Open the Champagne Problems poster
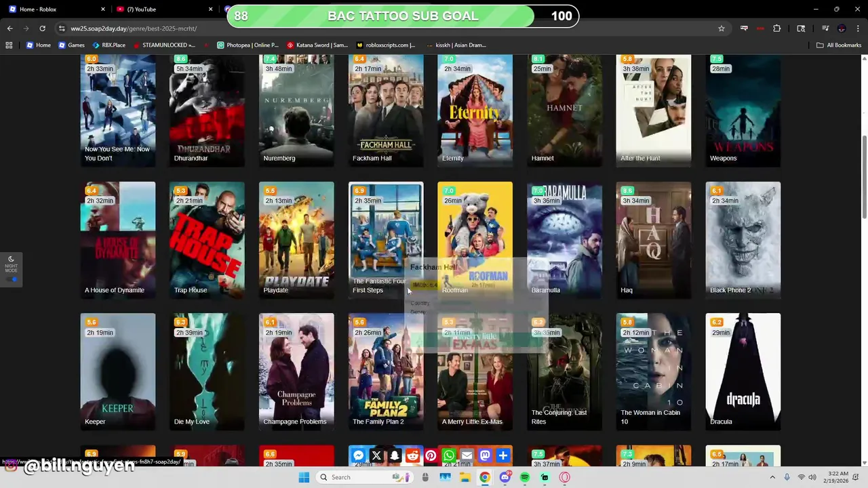This screenshot has width=868, height=488. pyautogui.click(x=296, y=371)
